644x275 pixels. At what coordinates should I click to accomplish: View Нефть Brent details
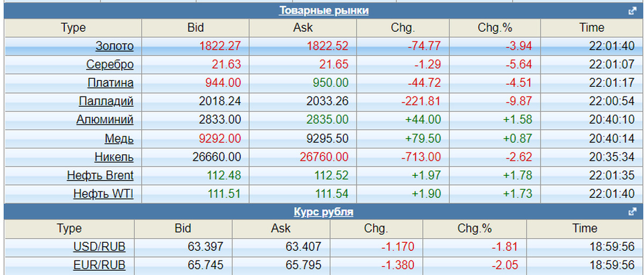(100, 175)
